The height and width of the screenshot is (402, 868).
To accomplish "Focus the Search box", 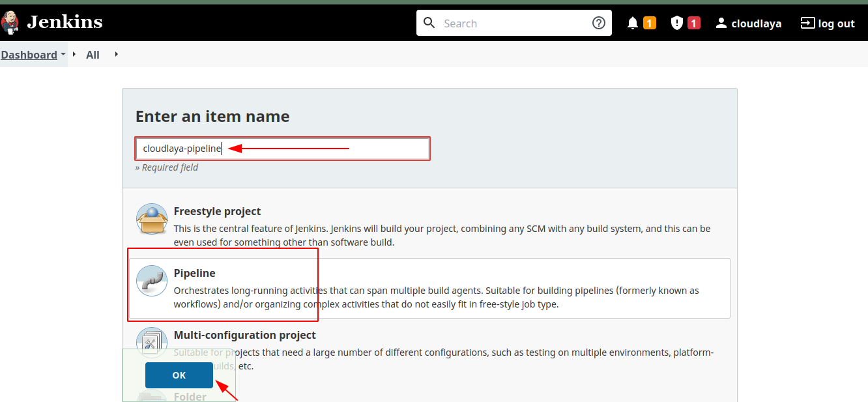I will pyautogui.click(x=514, y=23).
